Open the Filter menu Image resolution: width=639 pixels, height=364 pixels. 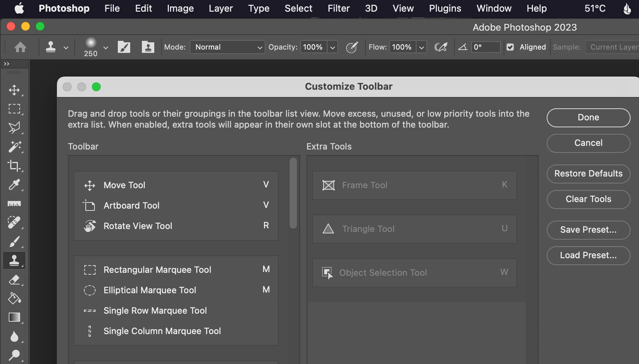[338, 8]
